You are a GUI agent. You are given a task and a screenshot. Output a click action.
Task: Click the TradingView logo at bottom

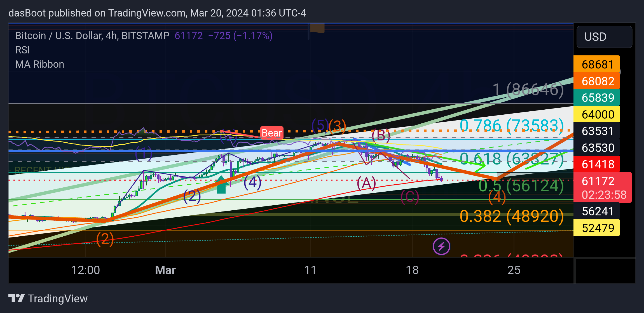click(48, 298)
